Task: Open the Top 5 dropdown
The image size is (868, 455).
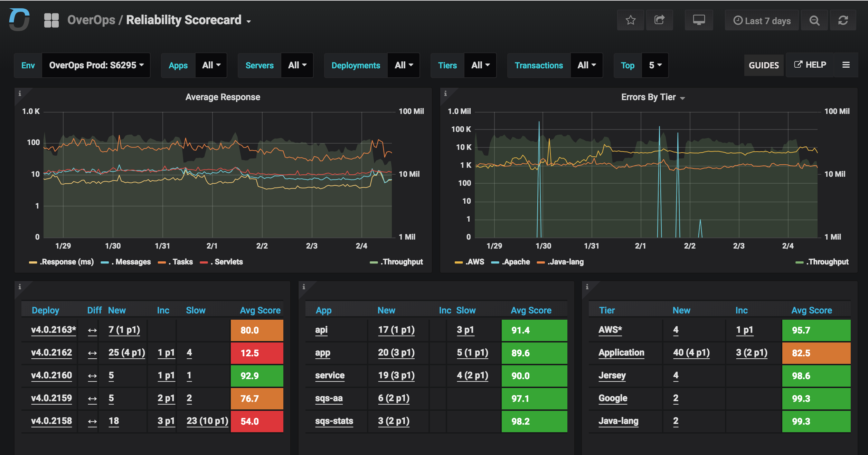Action: (x=655, y=65)
